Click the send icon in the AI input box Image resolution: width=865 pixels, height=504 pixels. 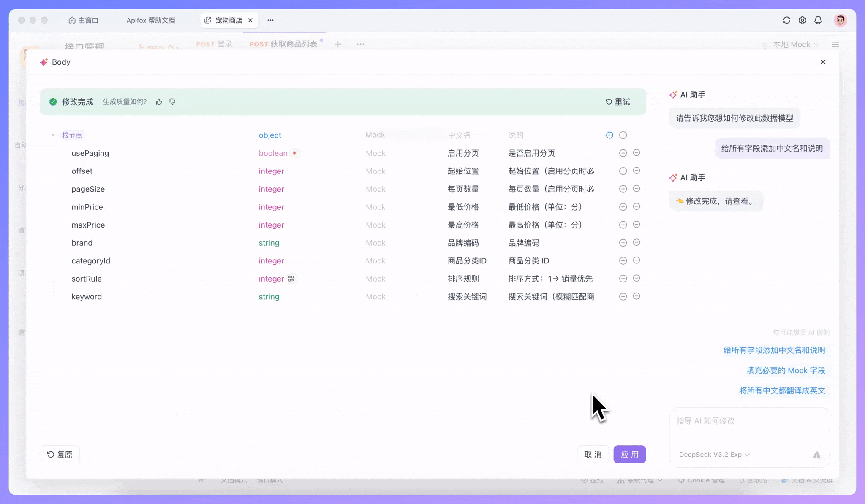(816, 455)
